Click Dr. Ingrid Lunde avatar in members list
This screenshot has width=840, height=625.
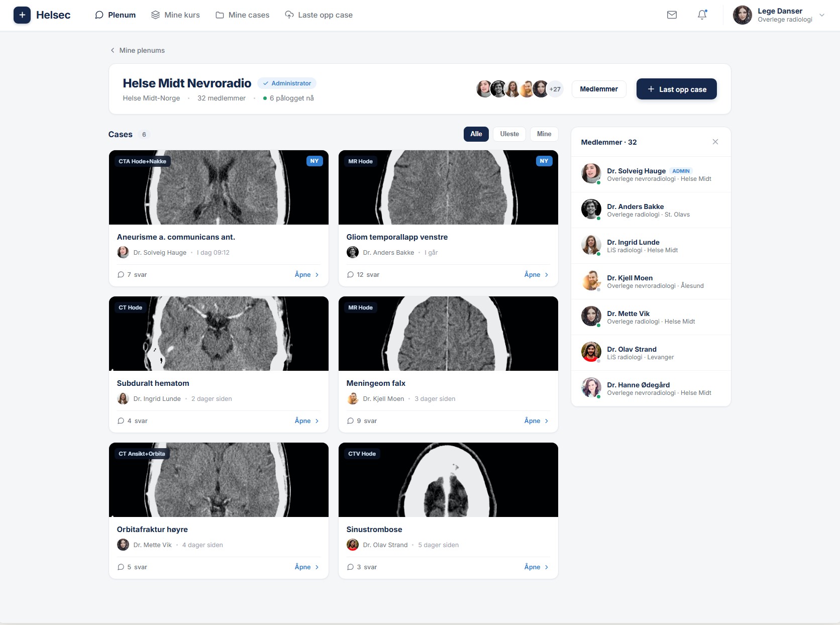(x=591, y=245)
